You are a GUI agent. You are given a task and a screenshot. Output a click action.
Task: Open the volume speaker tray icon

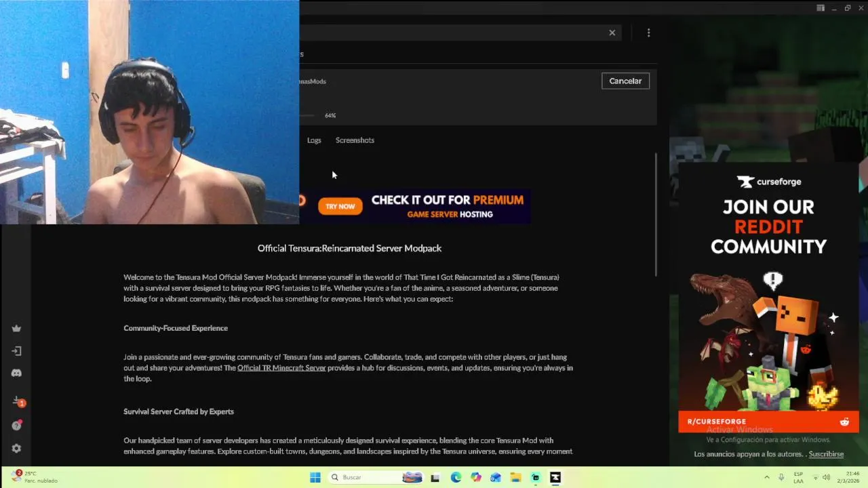(827, 477)
